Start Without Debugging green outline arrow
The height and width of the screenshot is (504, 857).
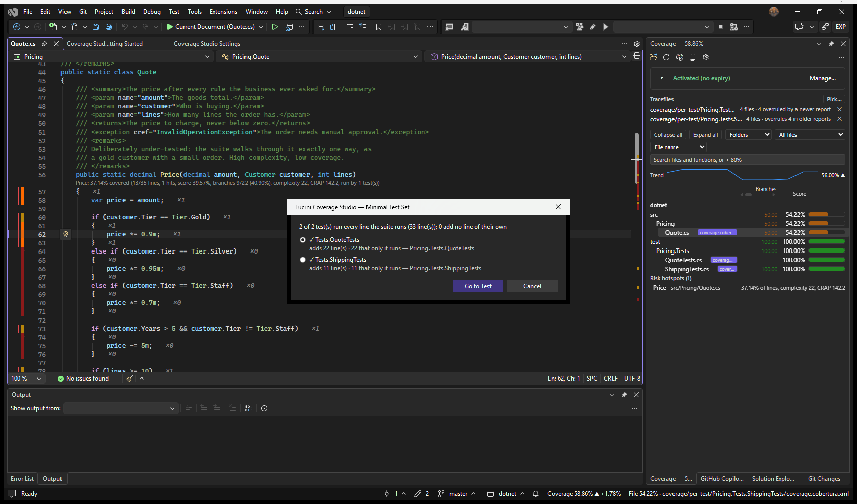coord(275,27)
